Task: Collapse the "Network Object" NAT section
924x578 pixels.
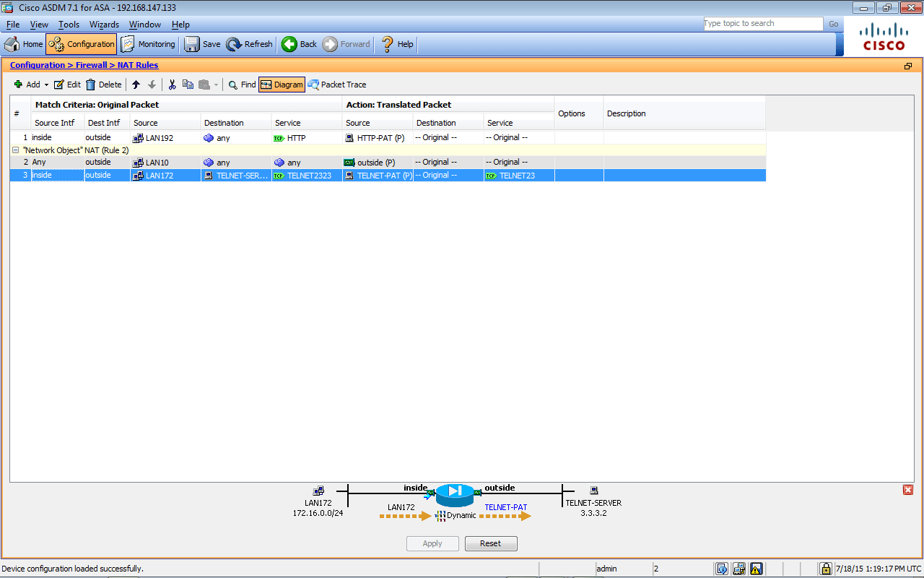Action: click(x=15, y=150)
